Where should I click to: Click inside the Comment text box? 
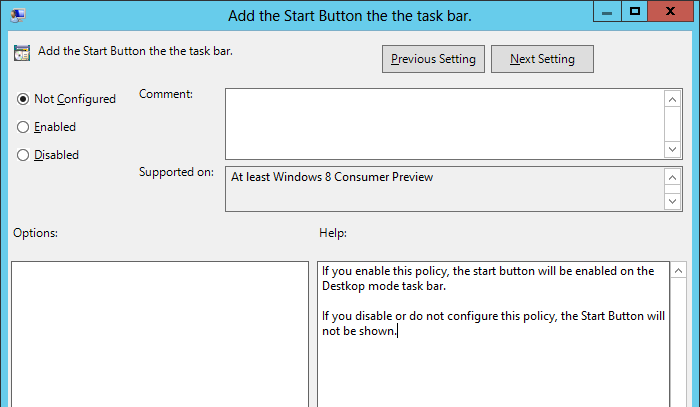[x=444, y=122]
